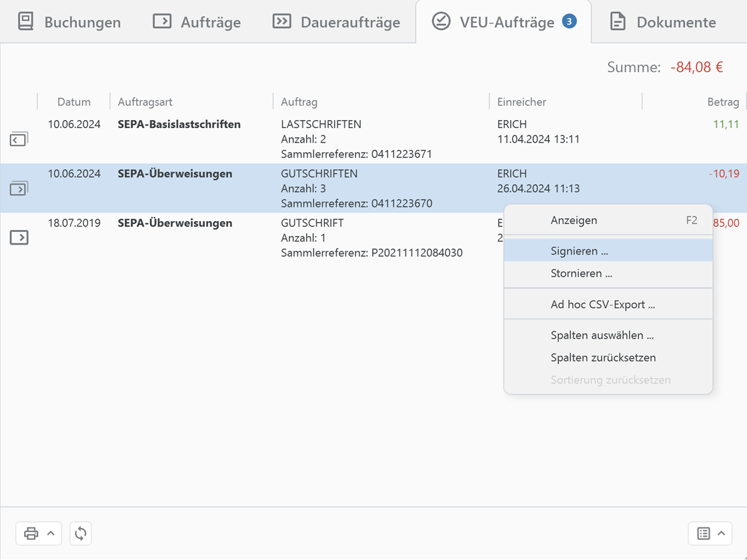Select Spalten auswählen from context menu
The width and height of the screenshot is (747, 560).
point(602,335)
